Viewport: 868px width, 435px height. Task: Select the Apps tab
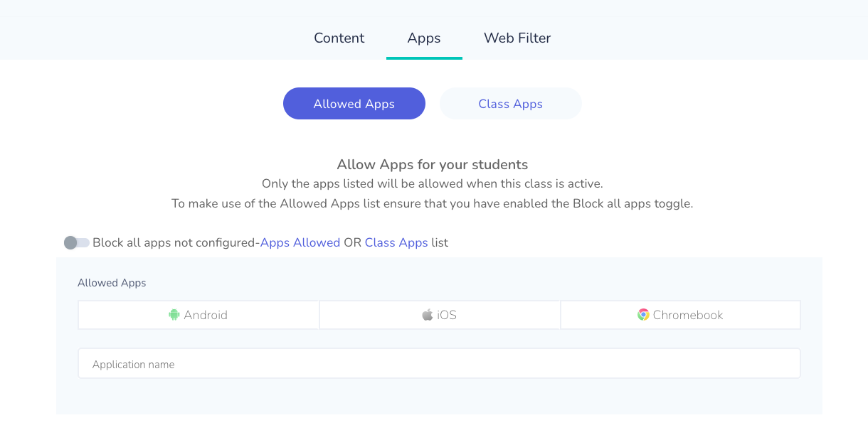[x=424, y=38]
